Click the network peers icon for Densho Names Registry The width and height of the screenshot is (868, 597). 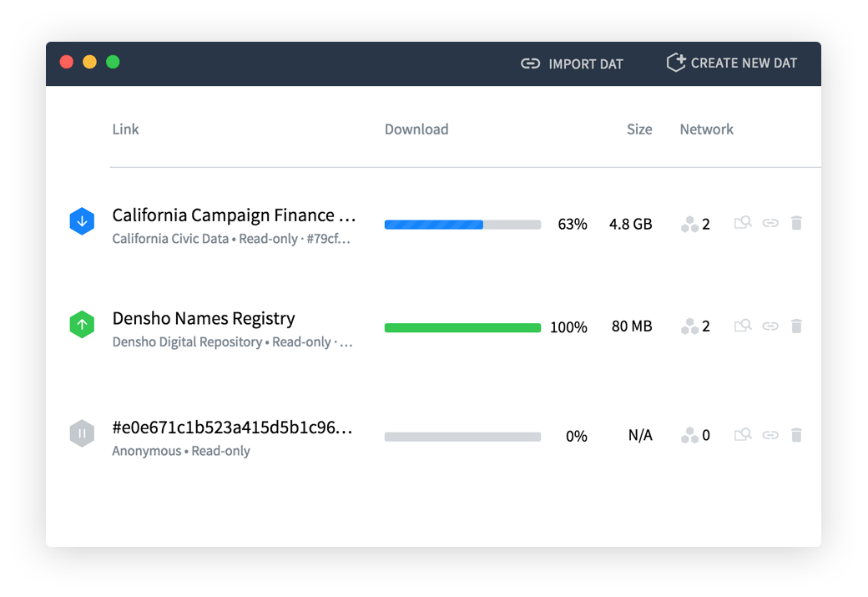689,326
